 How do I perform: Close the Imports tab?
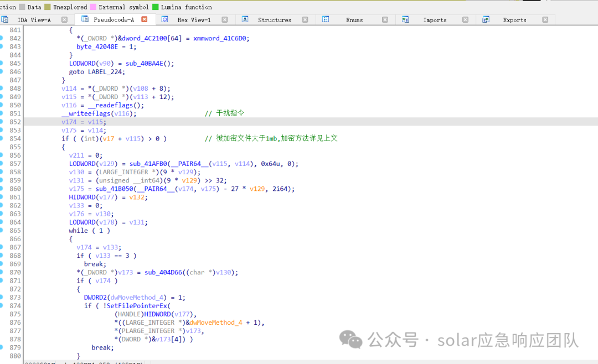click(x=465, y=20)
